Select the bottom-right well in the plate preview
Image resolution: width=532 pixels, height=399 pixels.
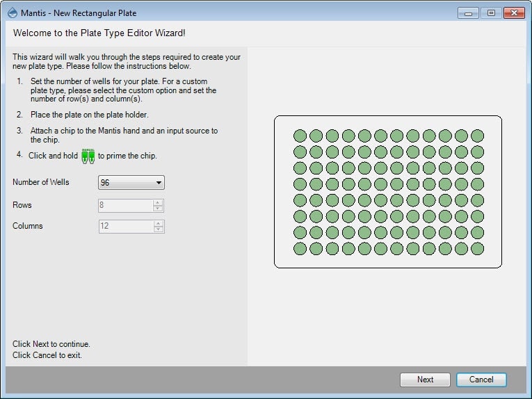(x=477, y=248)
